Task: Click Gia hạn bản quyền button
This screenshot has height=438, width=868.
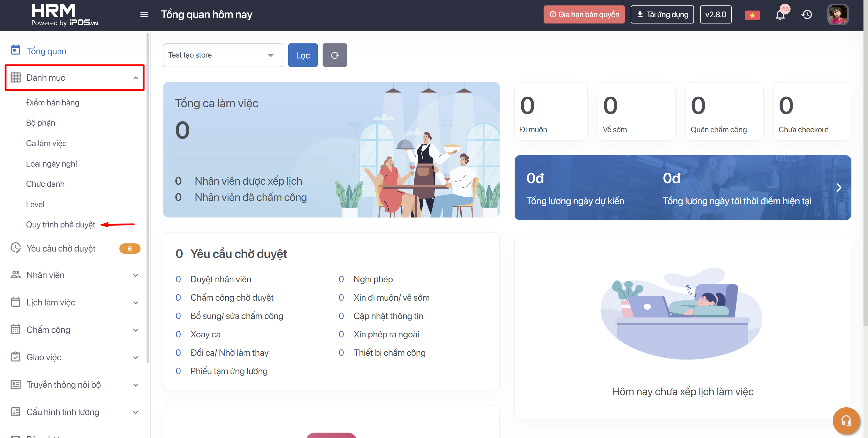Action: (584, 14)
